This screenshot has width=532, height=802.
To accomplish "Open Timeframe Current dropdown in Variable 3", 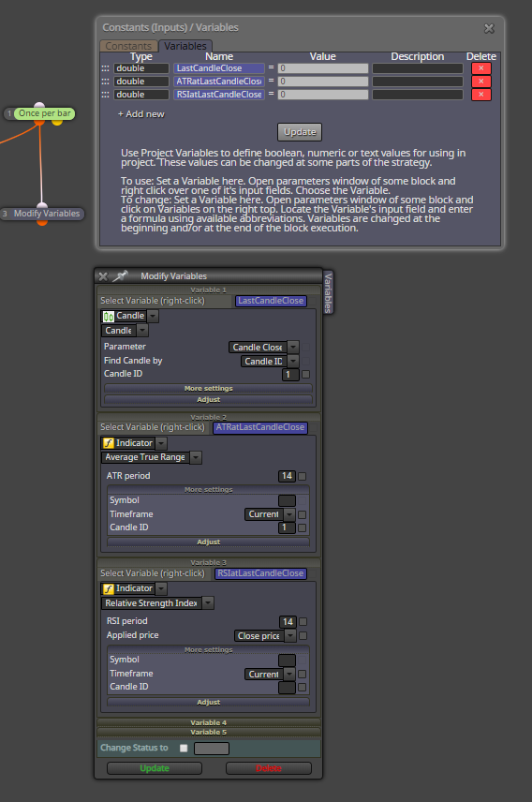I will click(289, 675).
